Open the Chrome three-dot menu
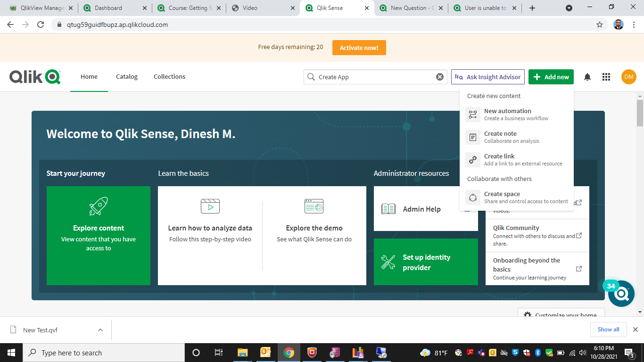Viewport: 644px width, 362px height. pyautogui.click(x=634, y=25)
